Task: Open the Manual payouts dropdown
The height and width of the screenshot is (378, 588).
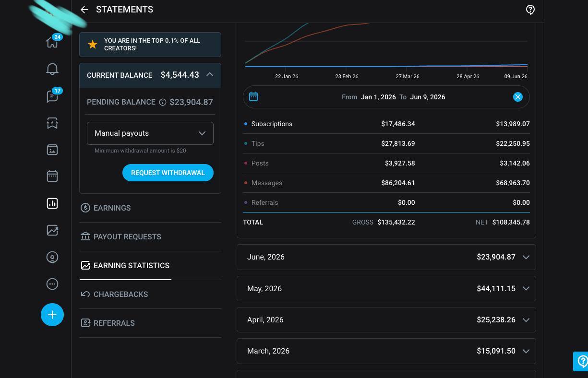Action: tap(150, 133)
